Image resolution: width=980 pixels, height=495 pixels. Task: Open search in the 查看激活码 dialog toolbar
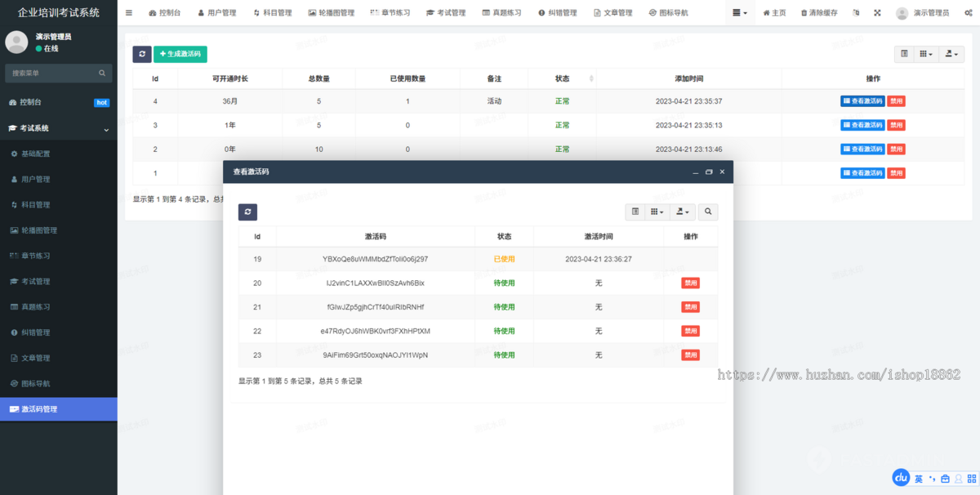(x=708, y=212)
